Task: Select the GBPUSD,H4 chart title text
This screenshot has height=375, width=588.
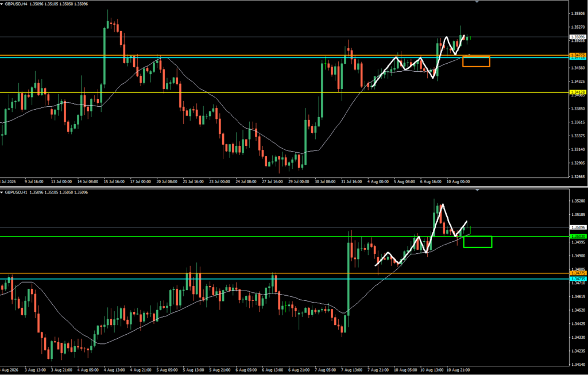Action: [17, 4]
